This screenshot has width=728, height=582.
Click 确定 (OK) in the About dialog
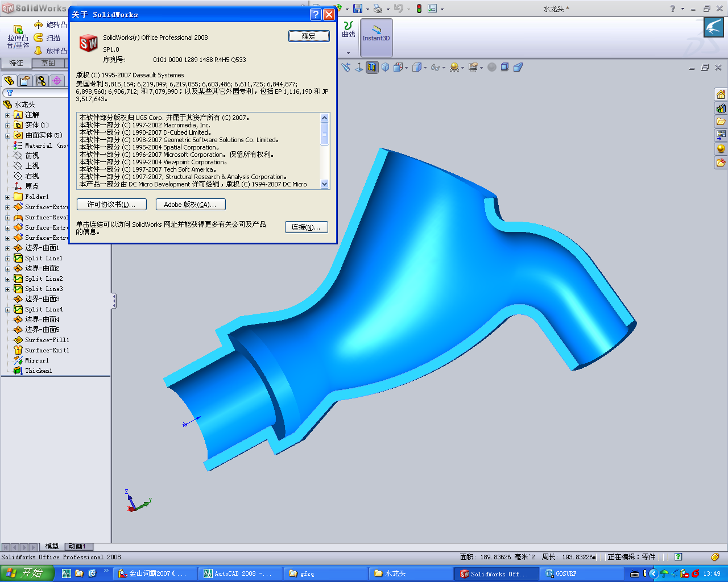click(309, 36)
